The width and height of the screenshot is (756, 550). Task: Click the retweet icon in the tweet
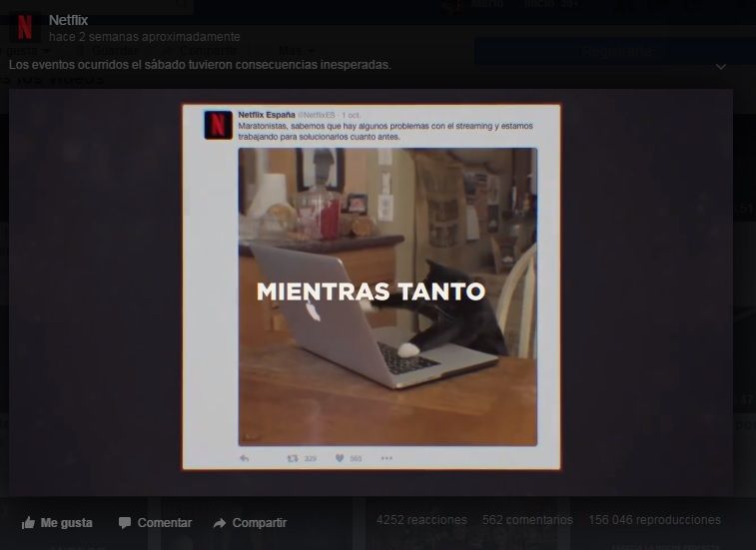click(293, 458)
